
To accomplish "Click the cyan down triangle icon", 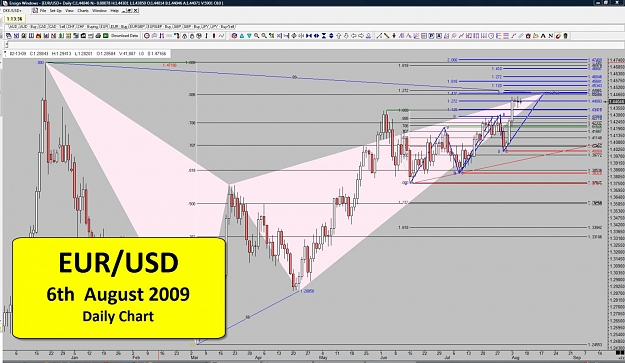I will pyautogui.click(x=249, y=36).
